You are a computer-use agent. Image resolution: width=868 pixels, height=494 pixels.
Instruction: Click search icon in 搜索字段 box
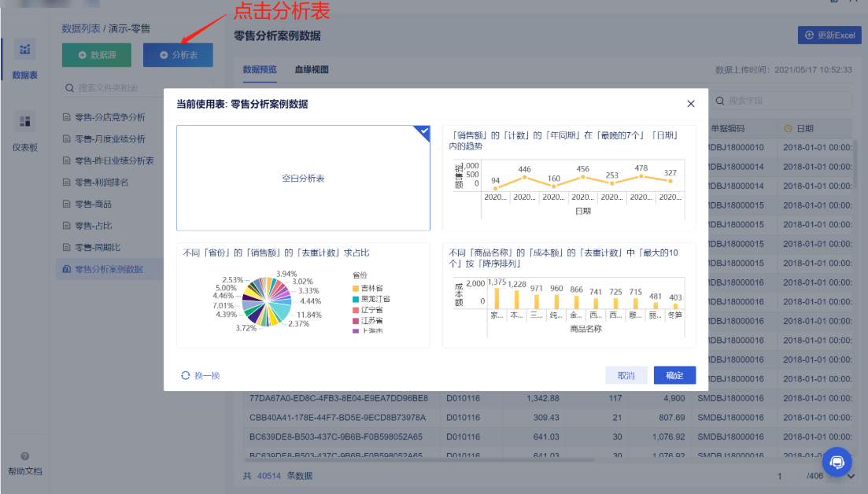(x=720, y=101)
